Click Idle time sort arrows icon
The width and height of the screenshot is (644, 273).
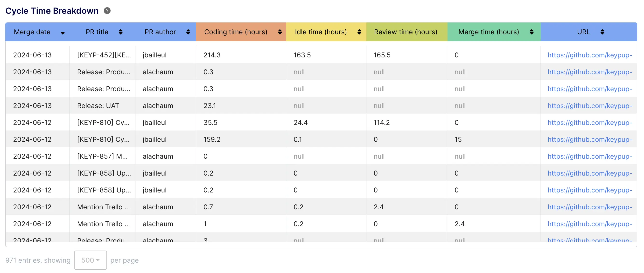pyautogui.click(x=359, y=32)
